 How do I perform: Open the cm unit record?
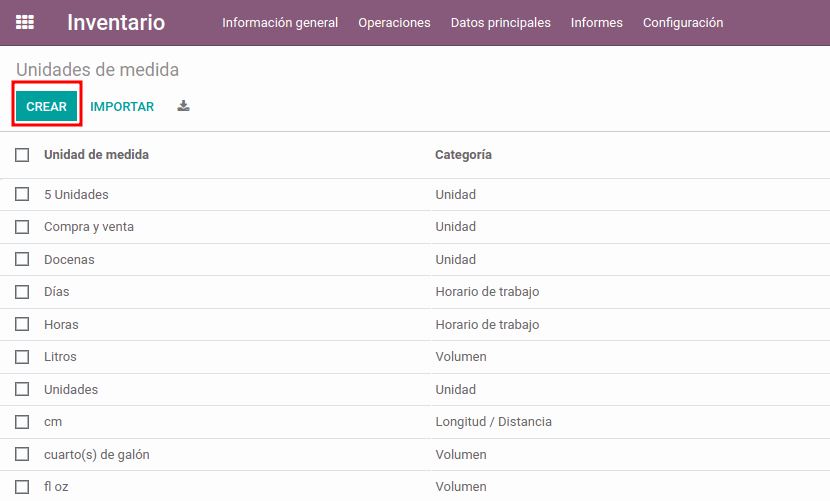[x=53, y=422]
